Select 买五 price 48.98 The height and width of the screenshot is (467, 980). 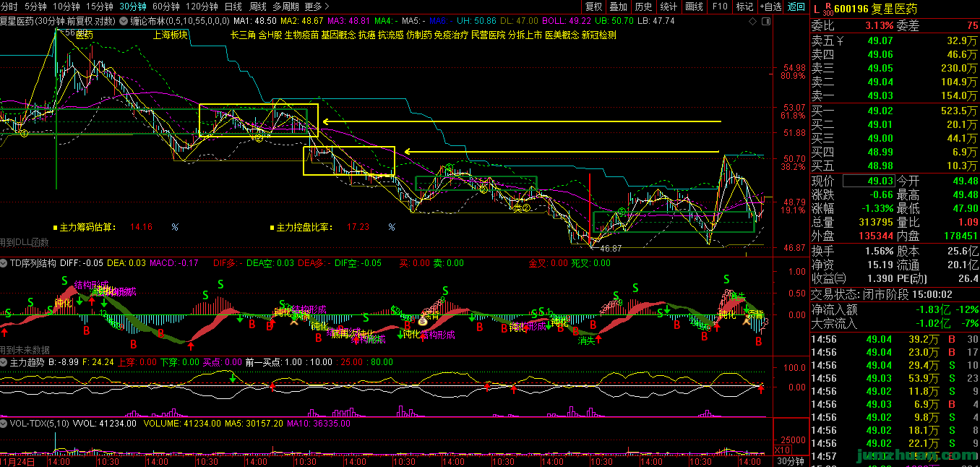pos(880,166)
